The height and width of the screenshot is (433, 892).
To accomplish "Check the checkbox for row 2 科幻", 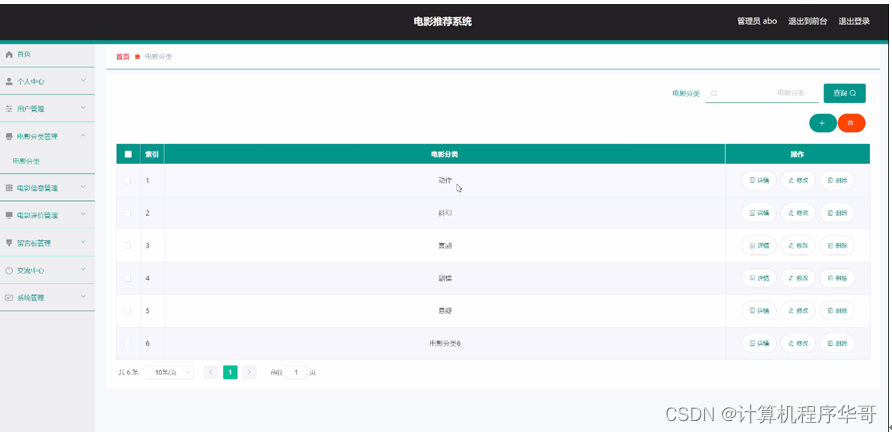I will click(x=127, y=213).
